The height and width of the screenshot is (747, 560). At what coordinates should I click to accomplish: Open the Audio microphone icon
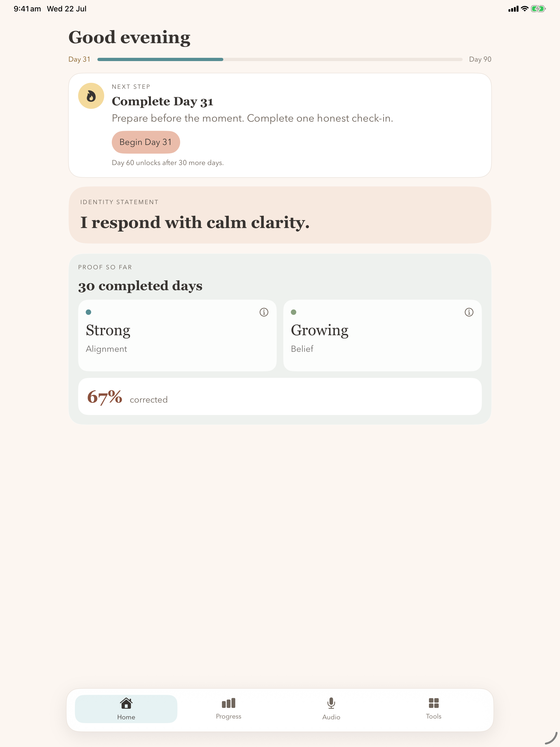(331, 703)
